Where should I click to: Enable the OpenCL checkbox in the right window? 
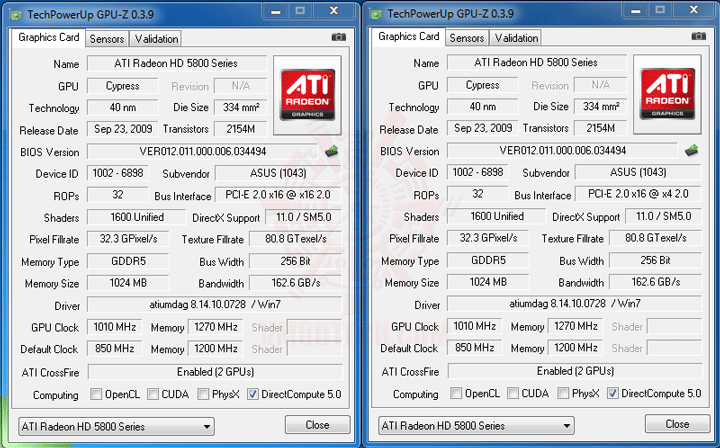(x=456, y=393)
